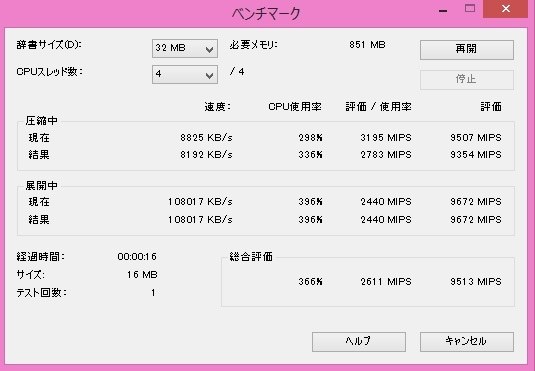Minimize the ベンチマーク window
The width and height of the screenshot is (535, 371).
[443, 10]
